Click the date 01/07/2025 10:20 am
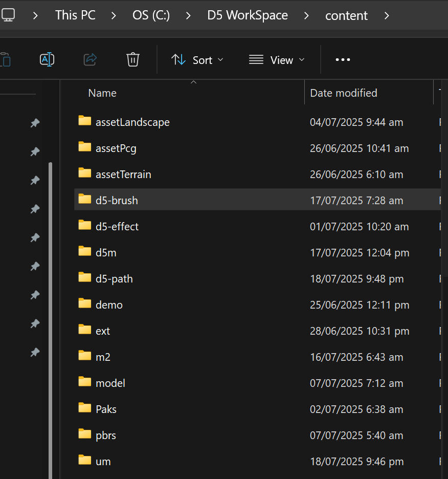This screenshot has width=448, height=479. [x=359, y=227]
